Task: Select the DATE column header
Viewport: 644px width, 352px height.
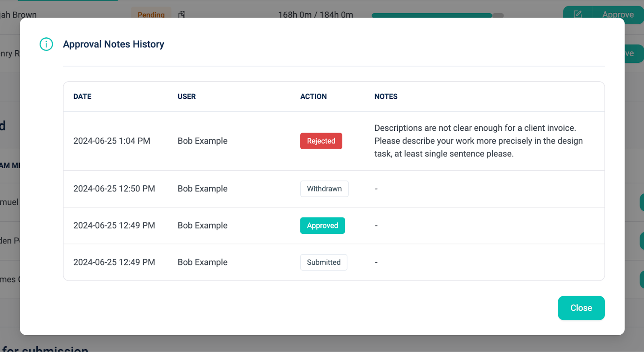Action: [82, 97]
